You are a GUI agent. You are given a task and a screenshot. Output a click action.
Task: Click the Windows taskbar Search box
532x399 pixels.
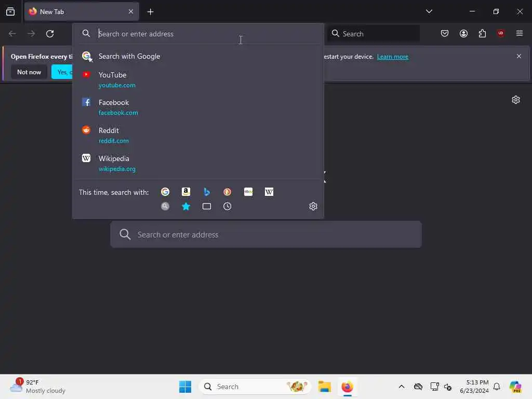pyautogui.click(x=255, y=387)
